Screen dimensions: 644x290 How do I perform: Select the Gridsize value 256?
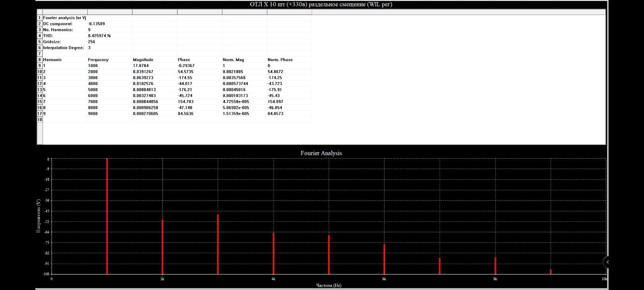[110, 42]
